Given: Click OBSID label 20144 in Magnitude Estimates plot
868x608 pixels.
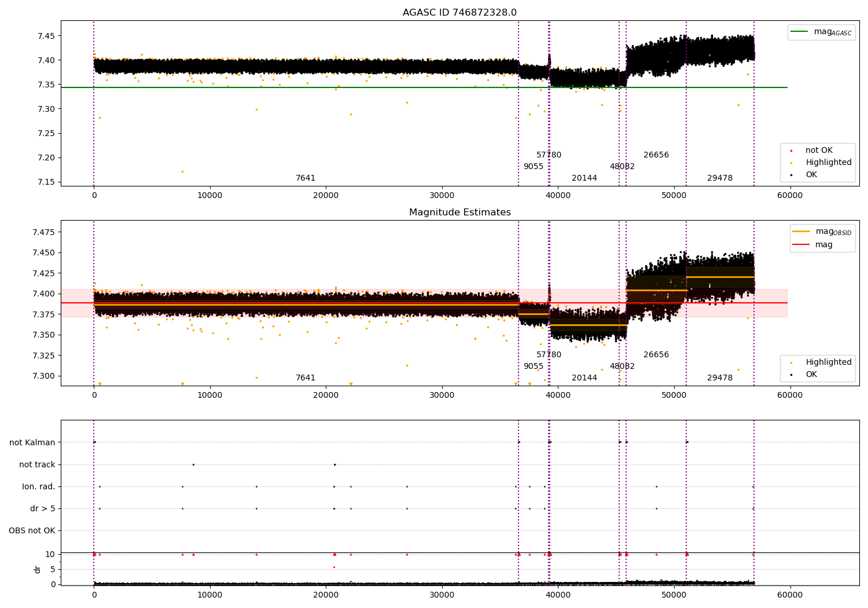Looking at the screenshot, I should coord(584,378).
